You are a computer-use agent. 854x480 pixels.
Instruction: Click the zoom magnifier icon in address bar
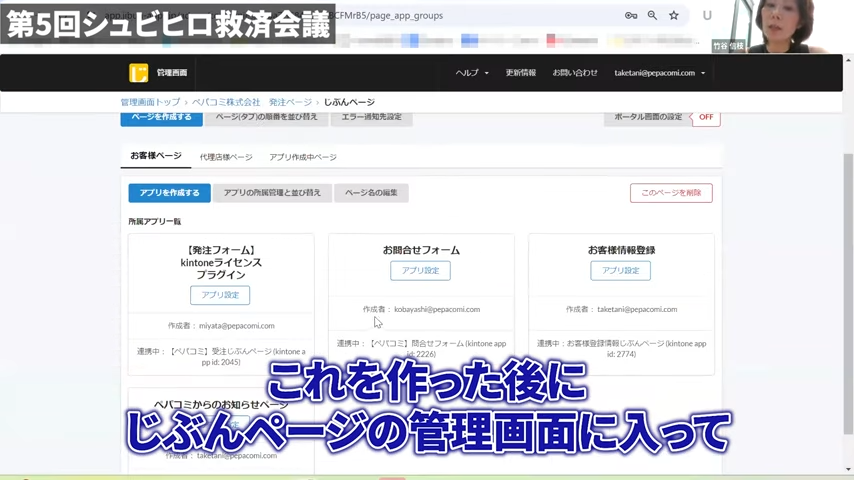[x=652, y=16]
